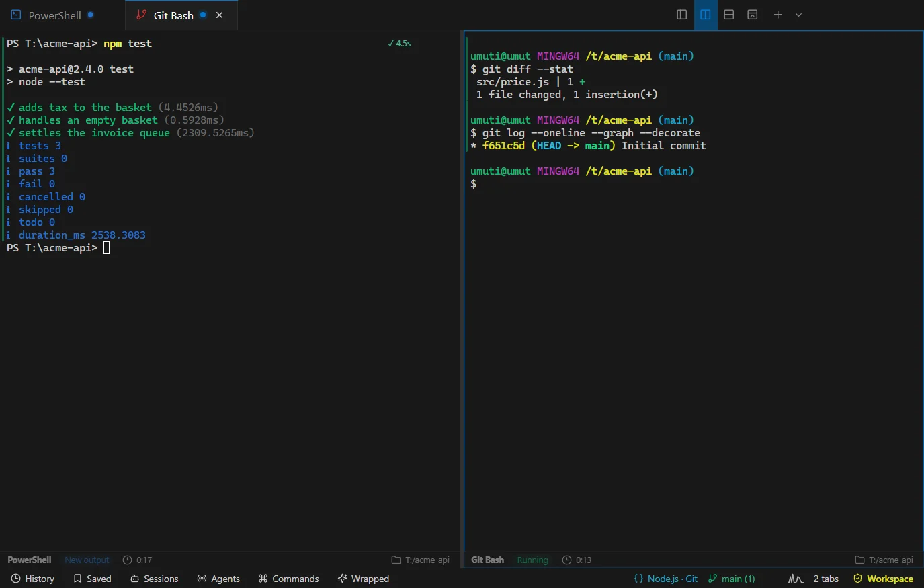Screen dimensions: 924x588
Task: Open the Workspace menu
Action: 883,579
